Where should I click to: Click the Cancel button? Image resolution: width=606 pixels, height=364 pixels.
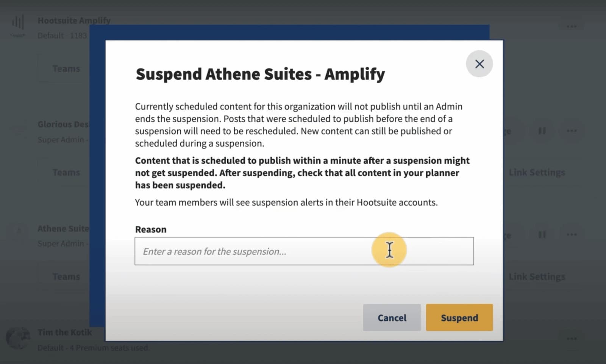392,317
